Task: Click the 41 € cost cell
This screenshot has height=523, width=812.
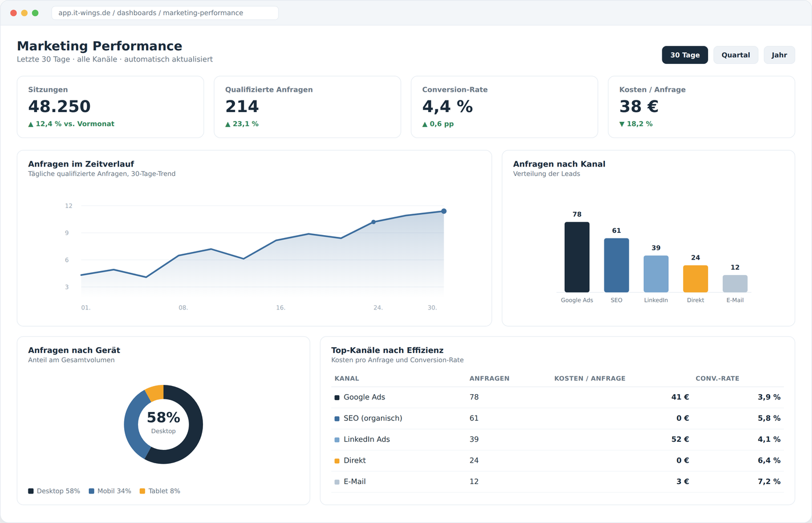Action: [680, 397]
